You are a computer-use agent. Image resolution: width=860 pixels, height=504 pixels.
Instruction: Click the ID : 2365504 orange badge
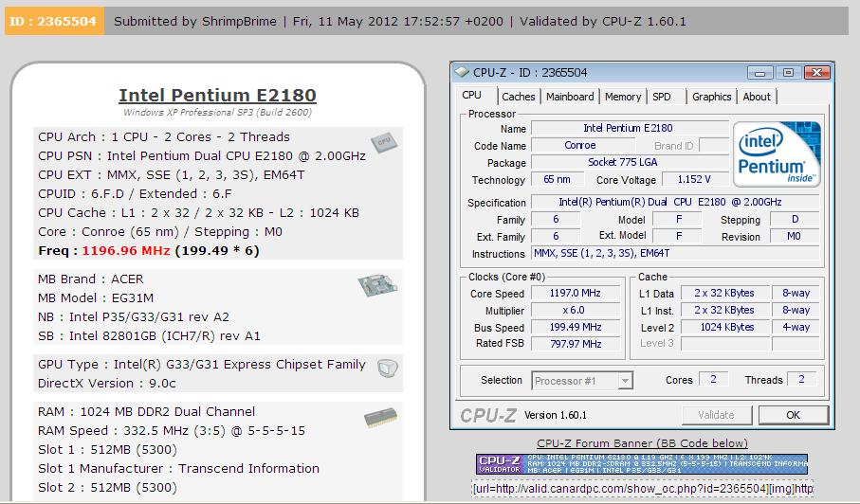click(54, 22)
